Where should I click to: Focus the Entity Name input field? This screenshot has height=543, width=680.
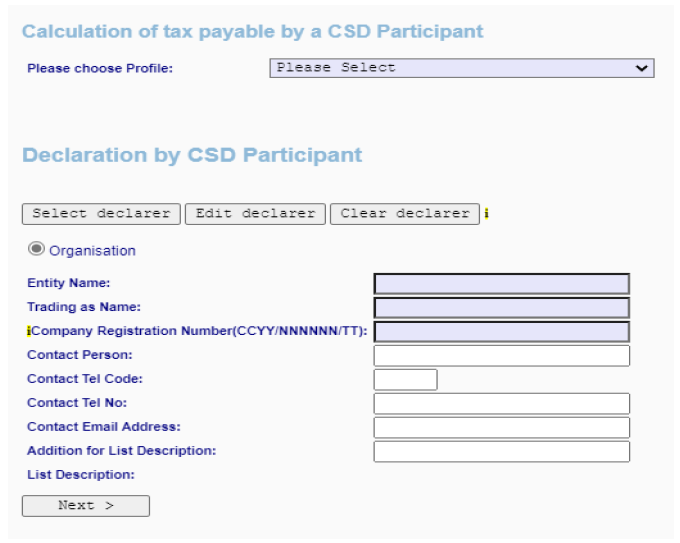click(502, 284)
